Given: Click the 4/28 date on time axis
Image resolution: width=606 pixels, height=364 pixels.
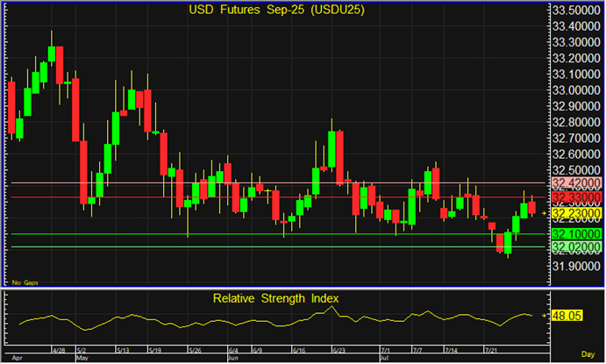Looking at the screenshot, I should tap(61, 349).
